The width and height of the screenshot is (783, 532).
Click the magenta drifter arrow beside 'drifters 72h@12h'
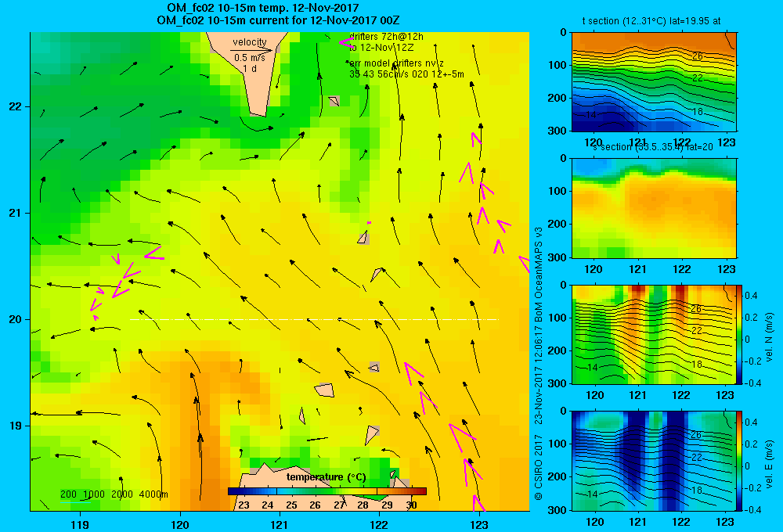coord(346,43)
